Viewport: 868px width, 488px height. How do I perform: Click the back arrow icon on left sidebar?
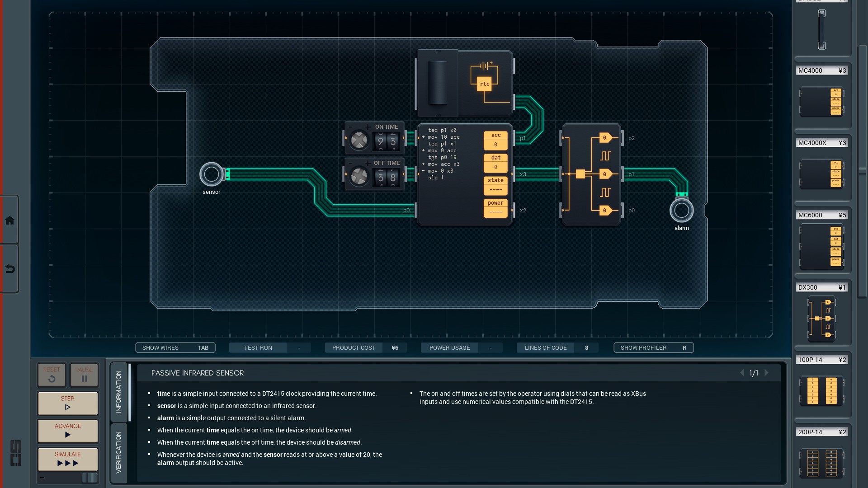tap(9, 269)
